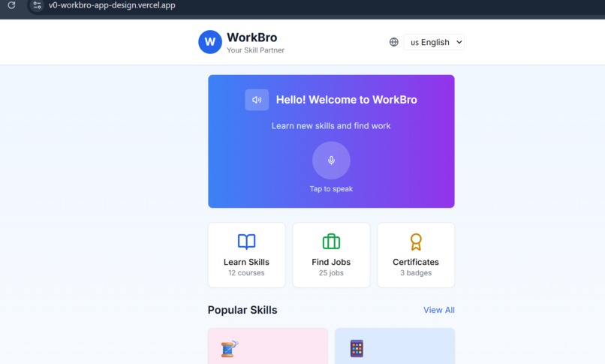Image resolution: width=605 pixels, height=364 pixels.
Task: Open the pink thread spool skill card
Action: tap(268, 346)
